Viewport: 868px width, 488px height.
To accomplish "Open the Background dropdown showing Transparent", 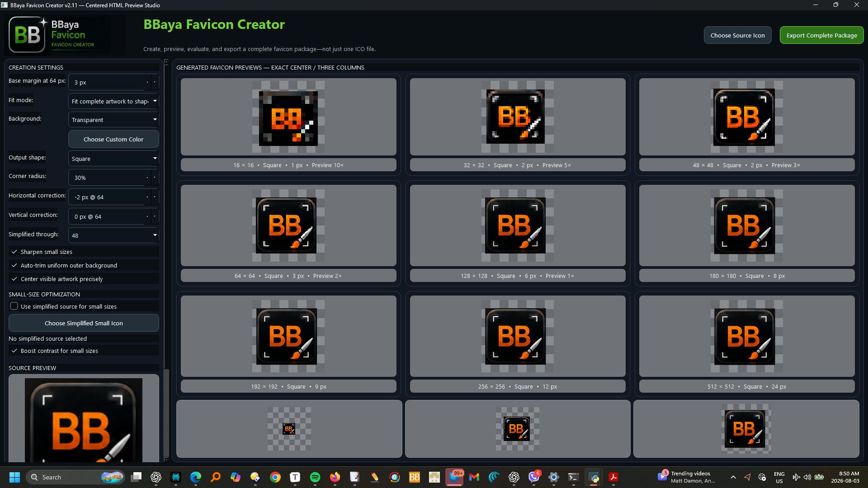I will pos(113,120).
